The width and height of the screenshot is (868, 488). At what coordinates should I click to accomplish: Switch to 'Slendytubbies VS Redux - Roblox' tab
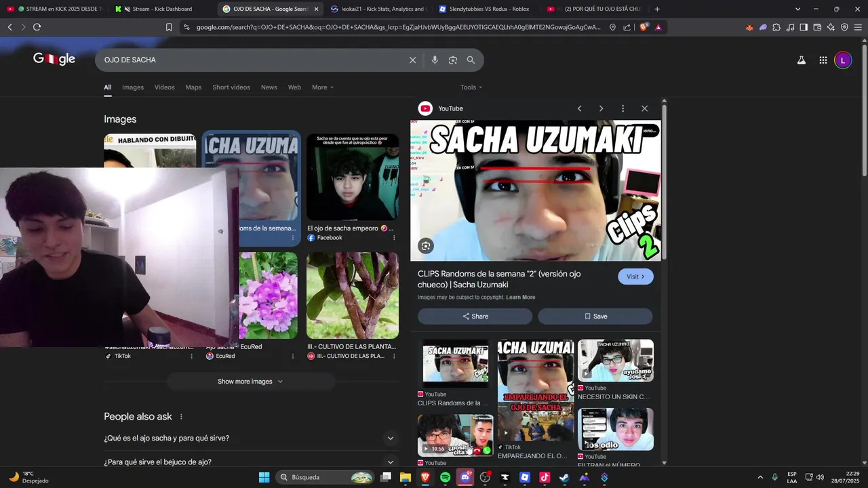[x=487, y=9]
